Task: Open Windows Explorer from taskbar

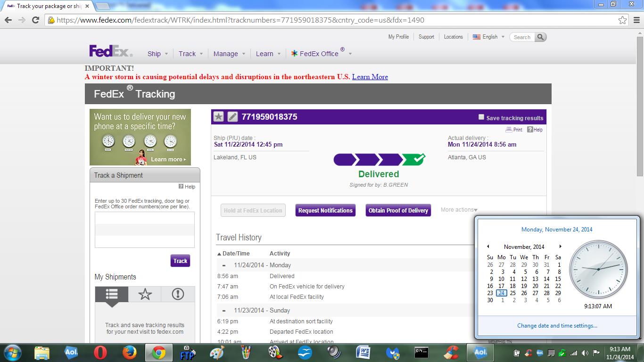Action: [42, 353]
